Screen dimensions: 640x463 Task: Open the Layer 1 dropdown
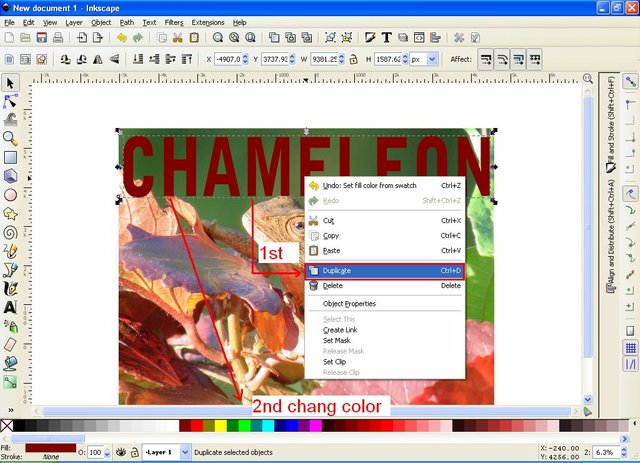coord(185,452)
